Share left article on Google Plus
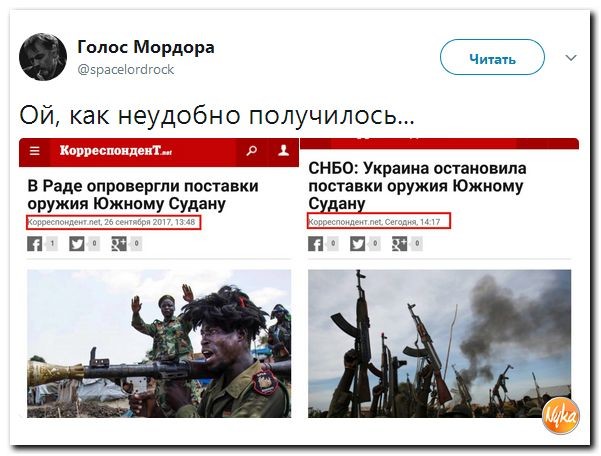Image resolution: width=601 pixels, height=456 pixels. (x=119, y=244)
